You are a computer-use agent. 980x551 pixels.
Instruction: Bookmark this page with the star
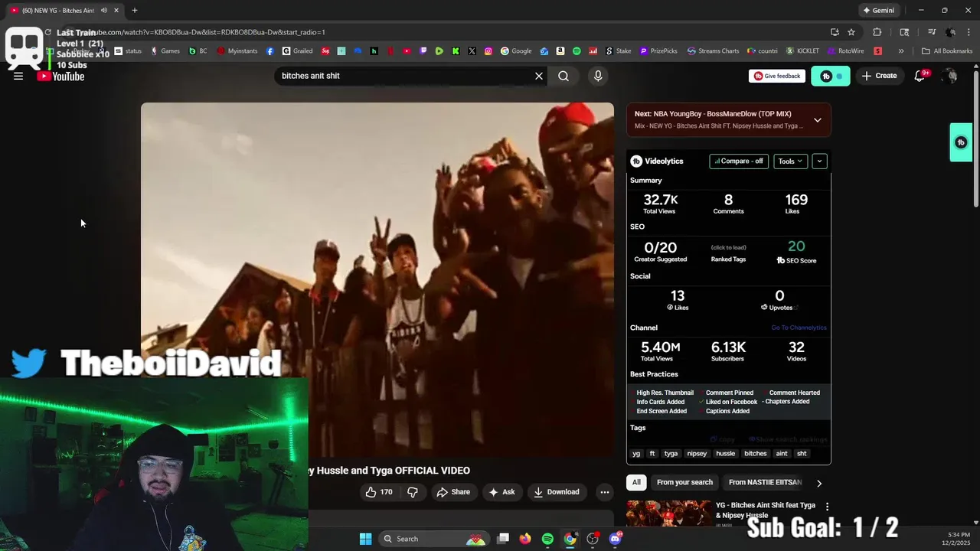tap(851, 32)
